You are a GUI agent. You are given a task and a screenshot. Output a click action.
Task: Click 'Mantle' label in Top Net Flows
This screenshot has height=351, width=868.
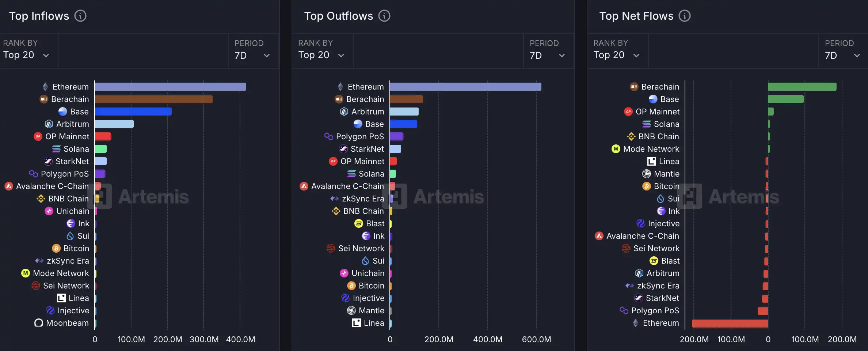666,174
